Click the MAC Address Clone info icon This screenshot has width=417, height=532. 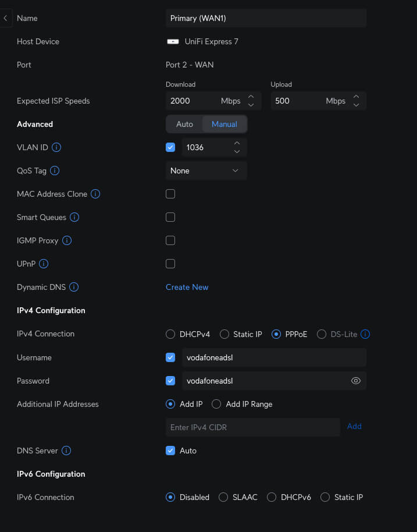pyautogui.click(x=95, y=194)
